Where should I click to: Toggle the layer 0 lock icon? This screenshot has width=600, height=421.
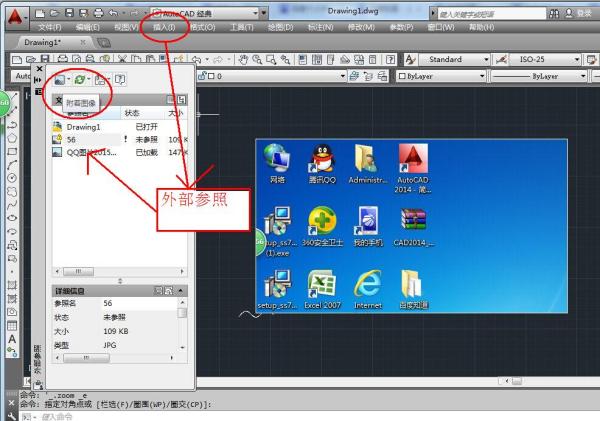pos(202,76)
